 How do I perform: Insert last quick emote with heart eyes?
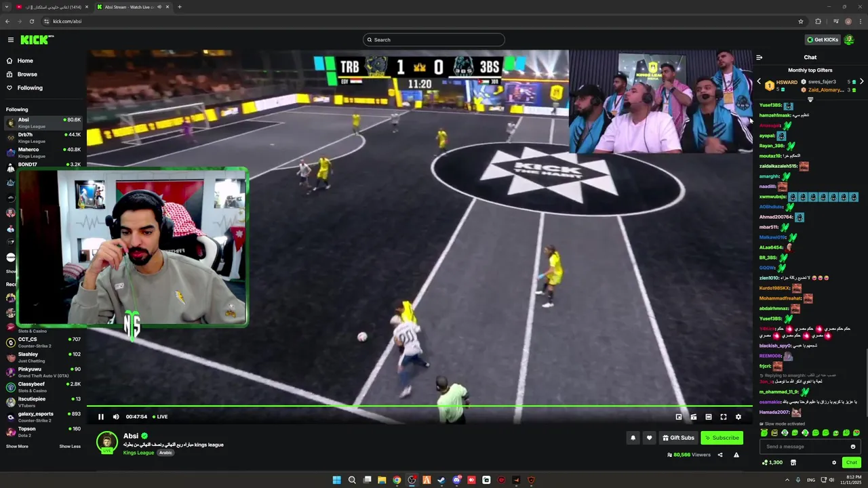[856, 433]
